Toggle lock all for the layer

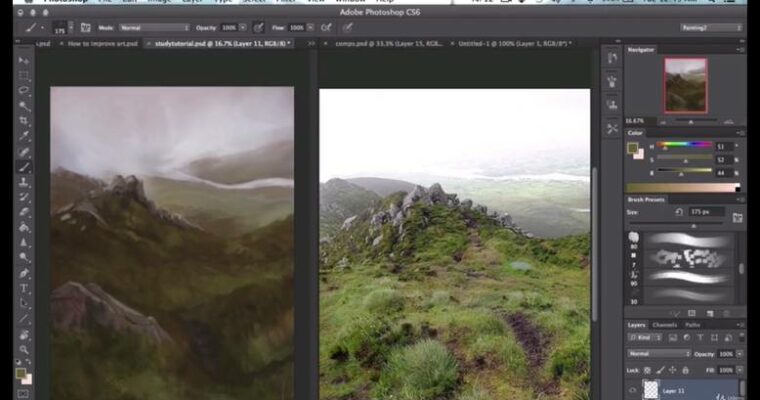685,370
